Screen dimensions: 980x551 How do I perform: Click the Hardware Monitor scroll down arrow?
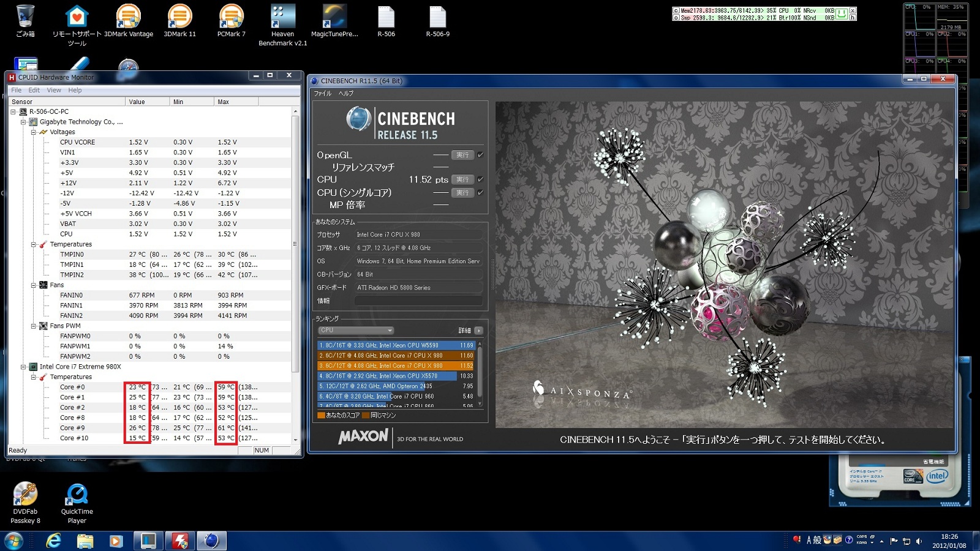[295, 440]
